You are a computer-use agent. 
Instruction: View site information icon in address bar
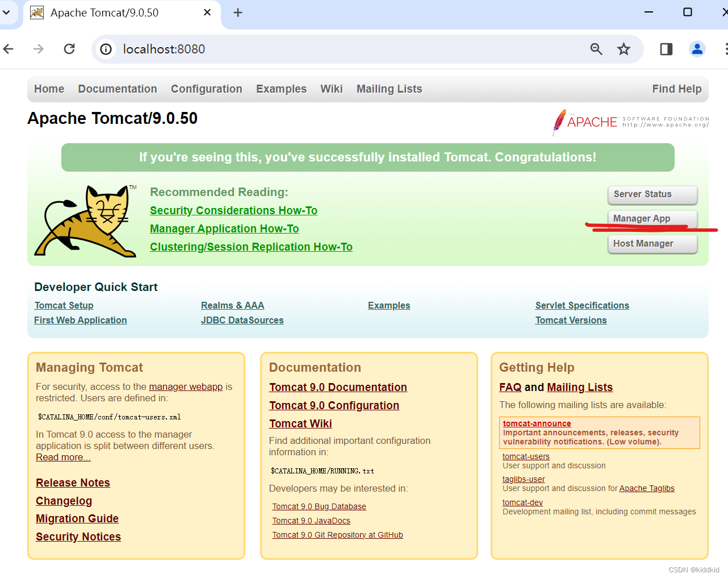(106, 49)
